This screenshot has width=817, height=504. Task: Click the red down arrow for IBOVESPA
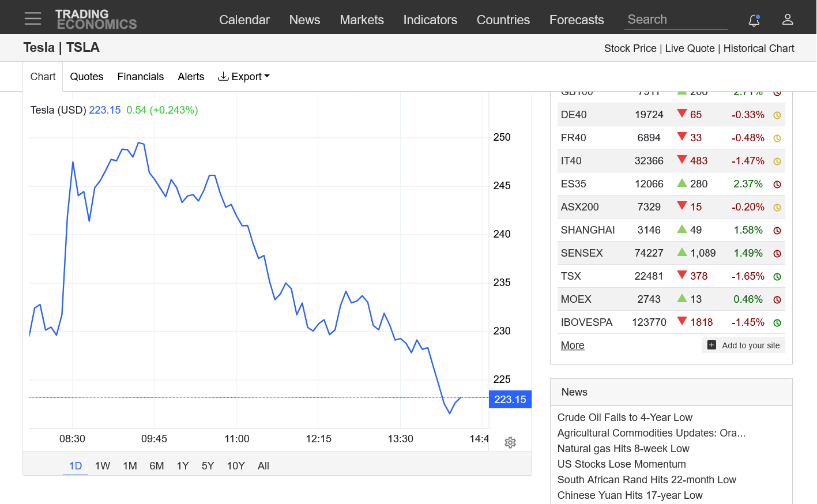click(x=682, y=321)
